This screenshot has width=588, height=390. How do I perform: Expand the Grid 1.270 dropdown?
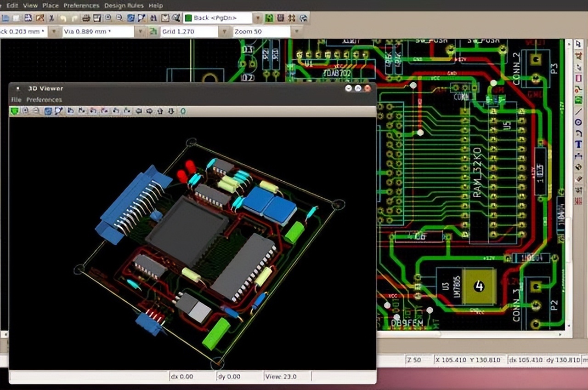point(224,32)
